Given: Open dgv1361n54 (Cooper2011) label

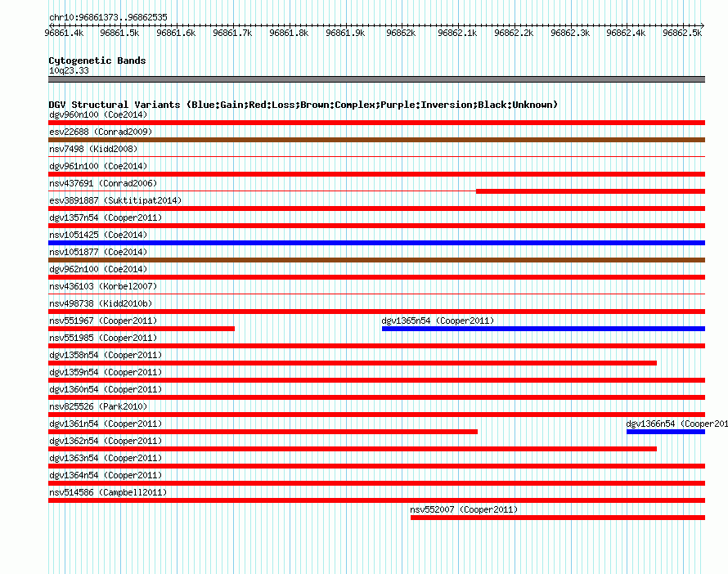Looking at the screenshot, I should coord(106,424).
